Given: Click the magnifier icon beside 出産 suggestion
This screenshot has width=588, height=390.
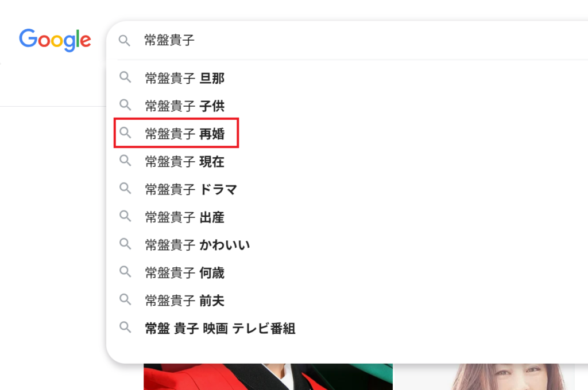Looking at the screenshot, I should click(x=125, y=217).
